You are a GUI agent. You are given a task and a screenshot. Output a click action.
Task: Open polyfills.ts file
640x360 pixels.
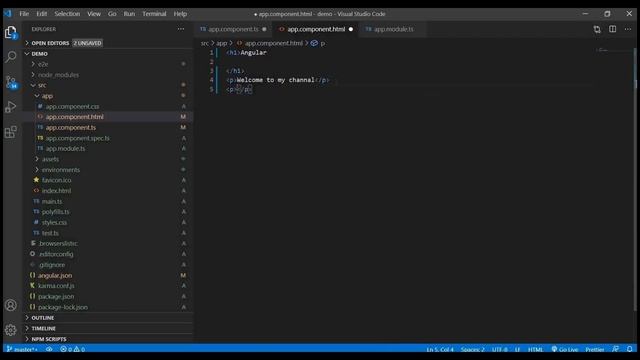coord(56,212)
